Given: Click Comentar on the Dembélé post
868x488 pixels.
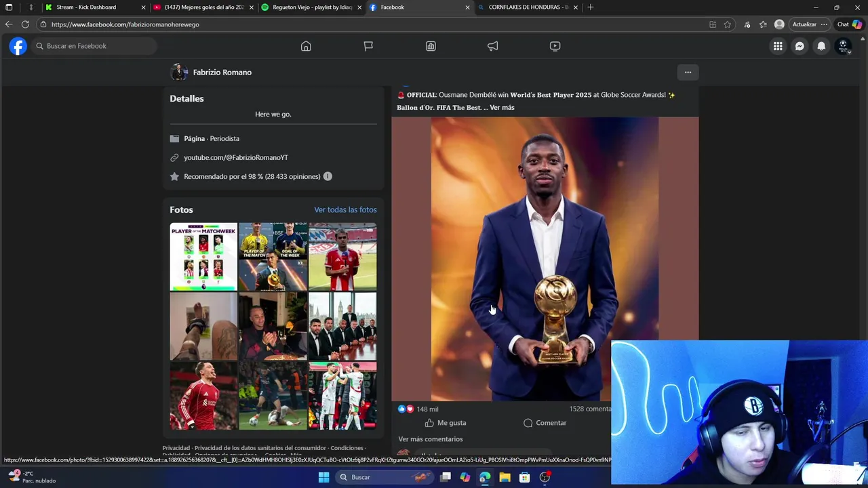Looking at the screenshot, I should pos(545,423).
